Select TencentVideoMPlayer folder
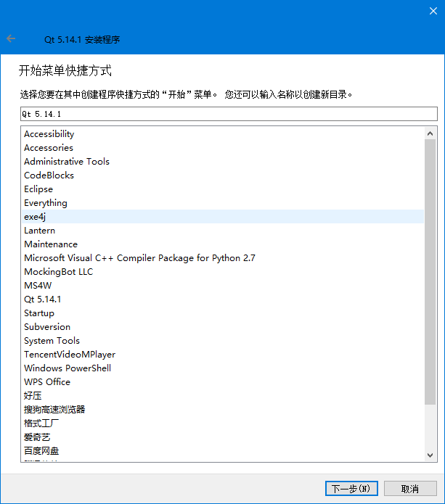This screenshot has height=504, width=445. pyautogui.click(x=223, y=355)
